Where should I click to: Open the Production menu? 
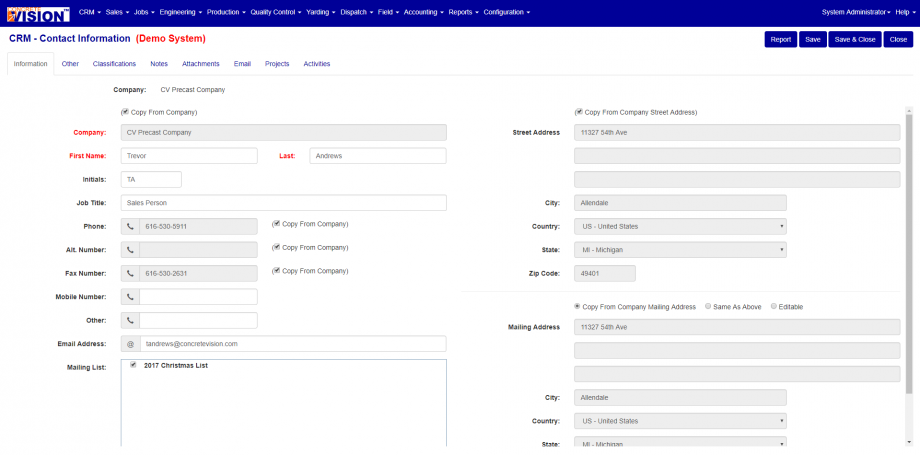[x=226, y=12]
